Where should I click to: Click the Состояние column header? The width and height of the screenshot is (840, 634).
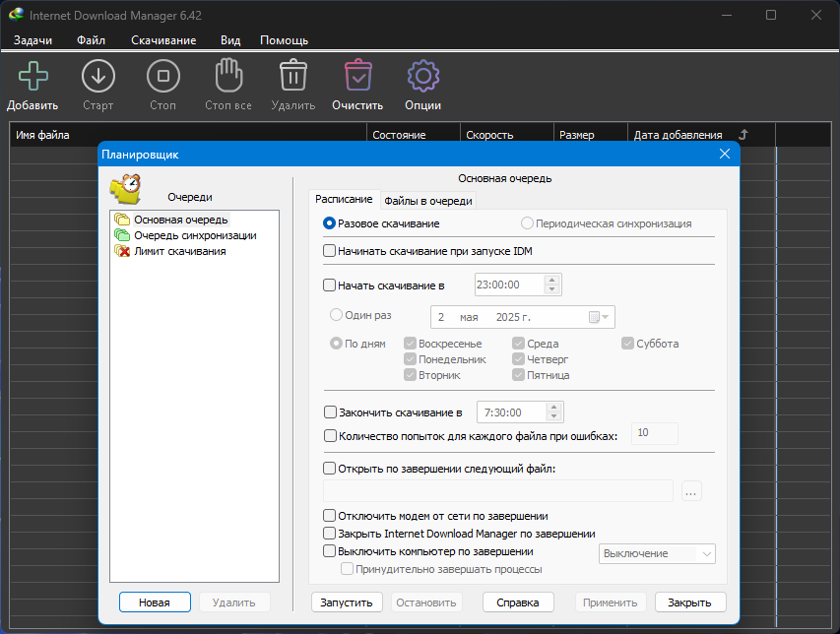[413, 135]
